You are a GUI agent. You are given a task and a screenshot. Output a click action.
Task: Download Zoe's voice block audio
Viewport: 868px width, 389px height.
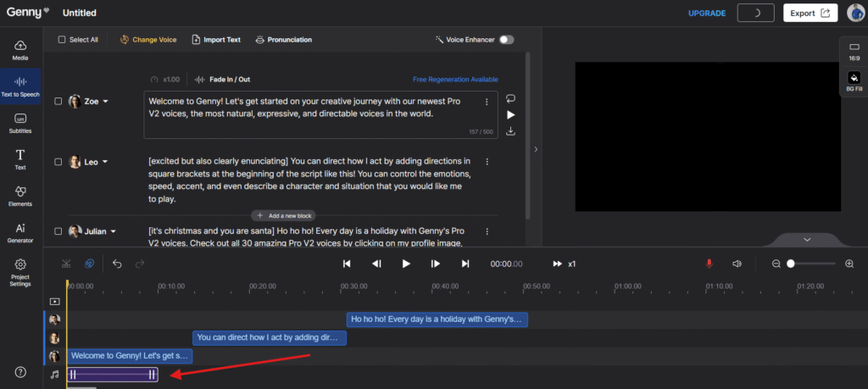coord(511,131)
